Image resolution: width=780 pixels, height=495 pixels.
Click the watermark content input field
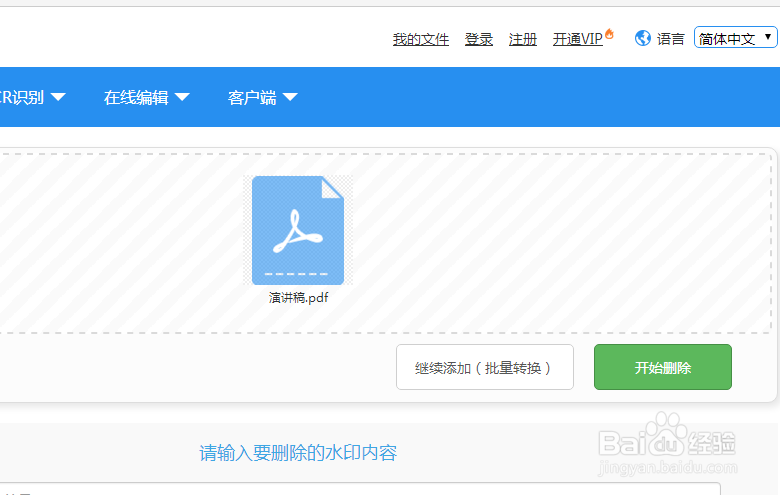click(360, 489)
